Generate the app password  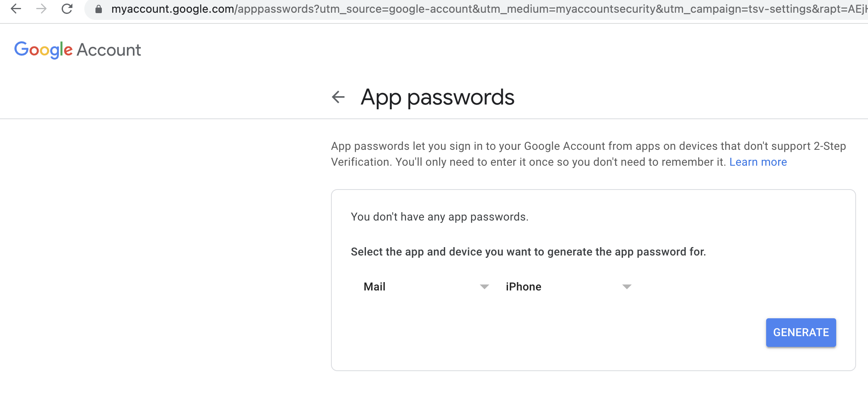(801, 333)
